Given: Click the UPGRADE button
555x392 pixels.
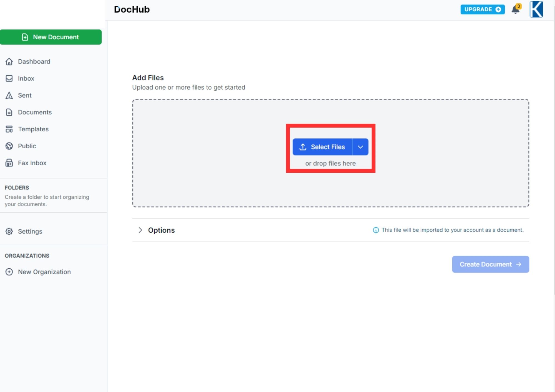Looking at the screenshot, I should pyautogui.click(x=483, y=9).
